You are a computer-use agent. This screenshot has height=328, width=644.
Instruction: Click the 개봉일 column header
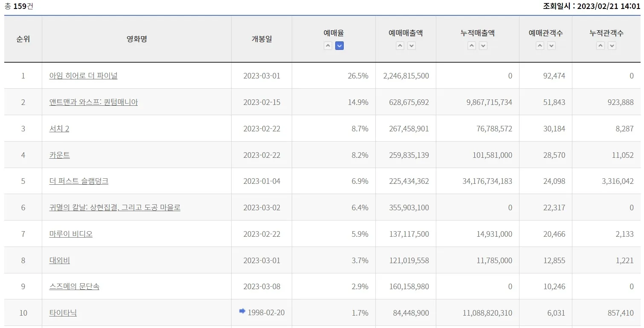[x=262, y=39]
